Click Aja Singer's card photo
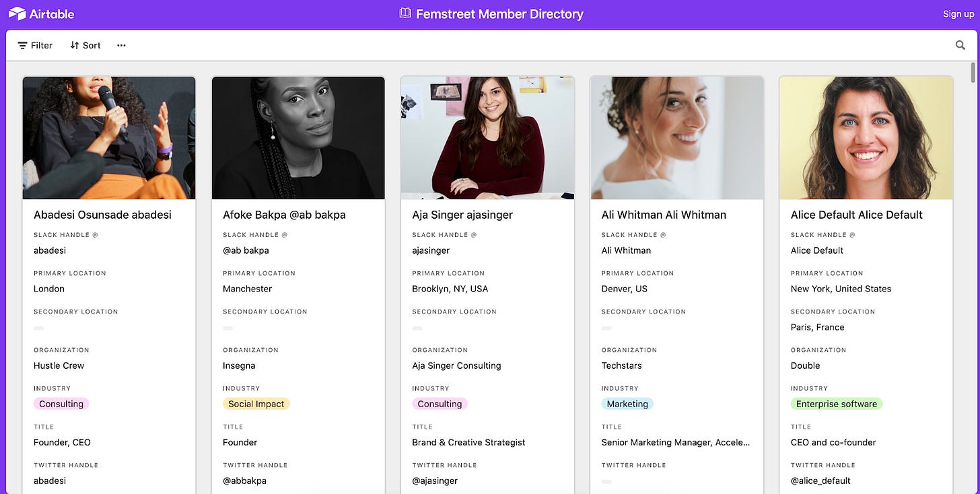Image resolution: width=980 pixels, height=494 pixels. tap(487, 138)
